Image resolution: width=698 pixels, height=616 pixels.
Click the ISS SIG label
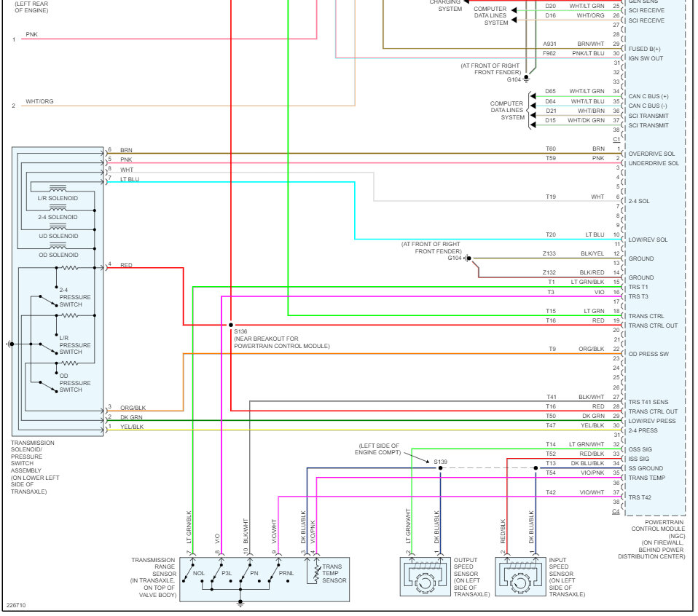[638, 459]
